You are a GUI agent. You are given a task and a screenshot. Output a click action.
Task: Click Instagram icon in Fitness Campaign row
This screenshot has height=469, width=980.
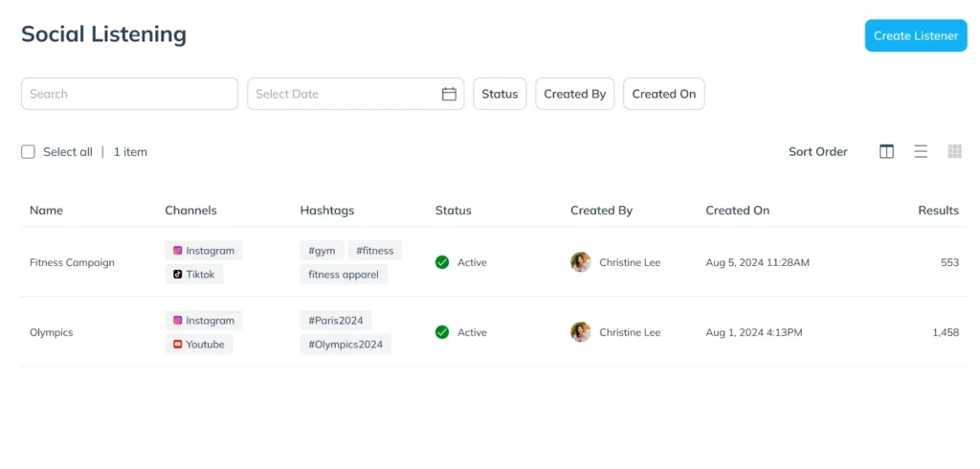coord(178,251)
